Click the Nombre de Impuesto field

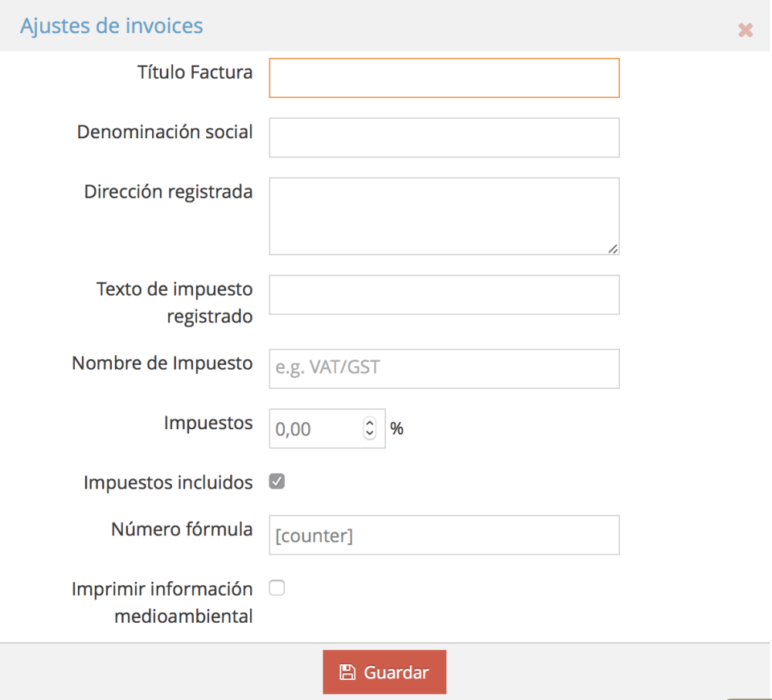pos(444,369)
